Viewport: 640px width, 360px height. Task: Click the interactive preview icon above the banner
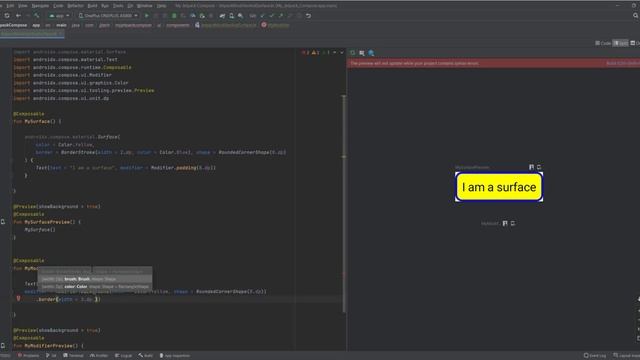(362, 53)
